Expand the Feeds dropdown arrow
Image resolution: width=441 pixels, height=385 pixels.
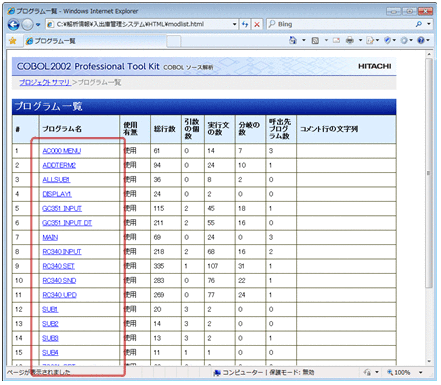pos(326,41)
